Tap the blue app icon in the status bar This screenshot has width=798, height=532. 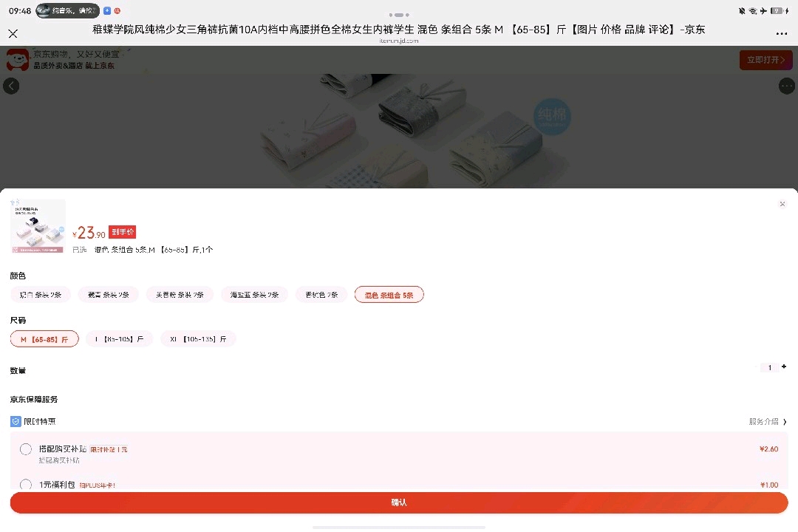pyautogui.click(x=107, y=10)
